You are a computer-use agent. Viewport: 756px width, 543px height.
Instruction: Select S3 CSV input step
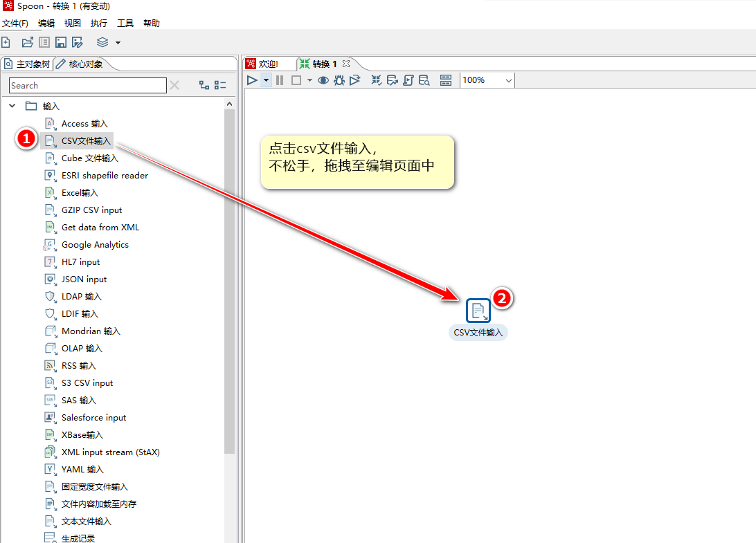79,383
